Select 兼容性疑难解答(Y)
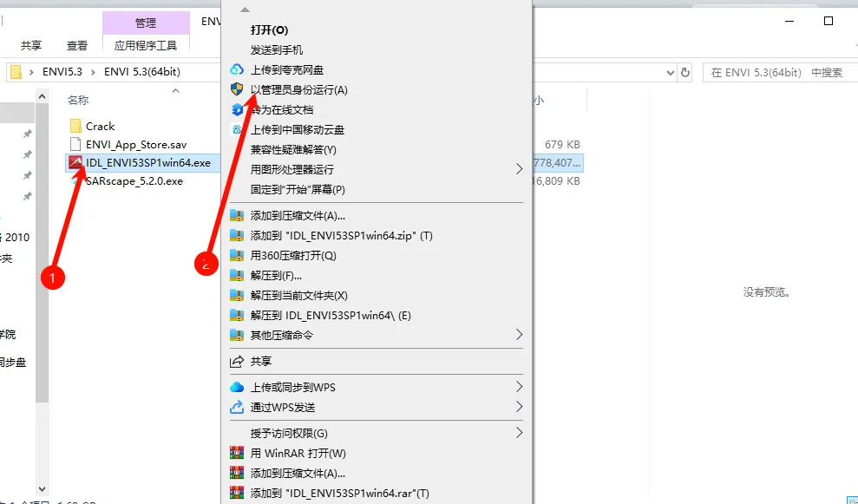 pyautogui.click(x=293, y=149)
